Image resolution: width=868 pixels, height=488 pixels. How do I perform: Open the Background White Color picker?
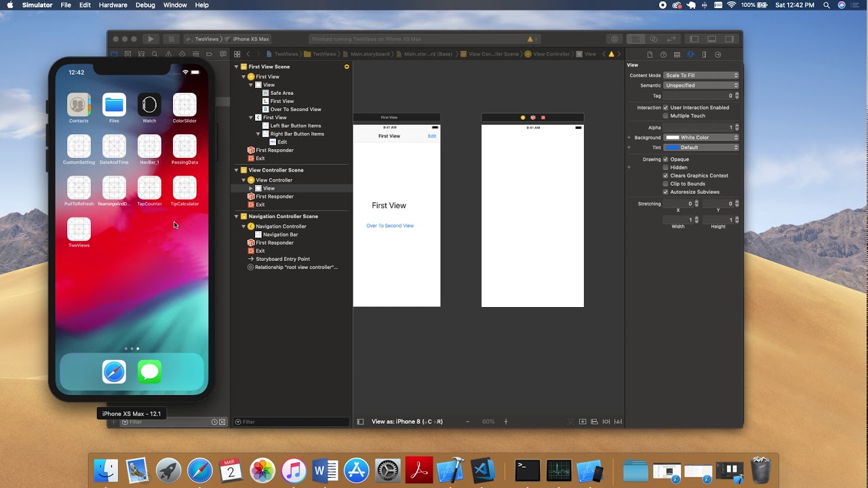[701, 138]
